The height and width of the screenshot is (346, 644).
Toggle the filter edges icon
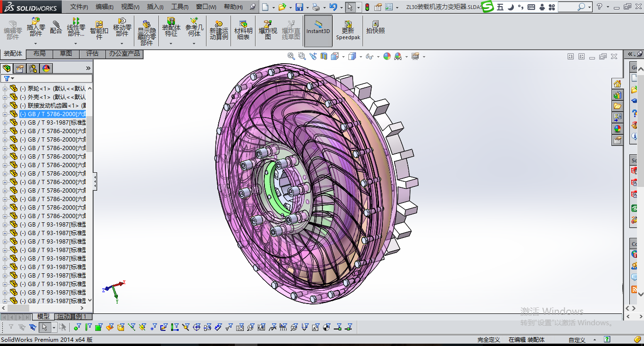click(88, 327)
